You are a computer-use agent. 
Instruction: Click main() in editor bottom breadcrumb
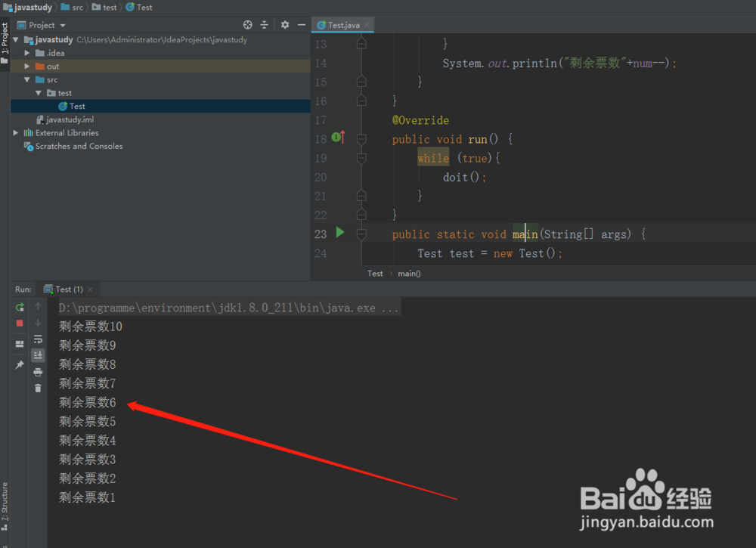[409, 274]
